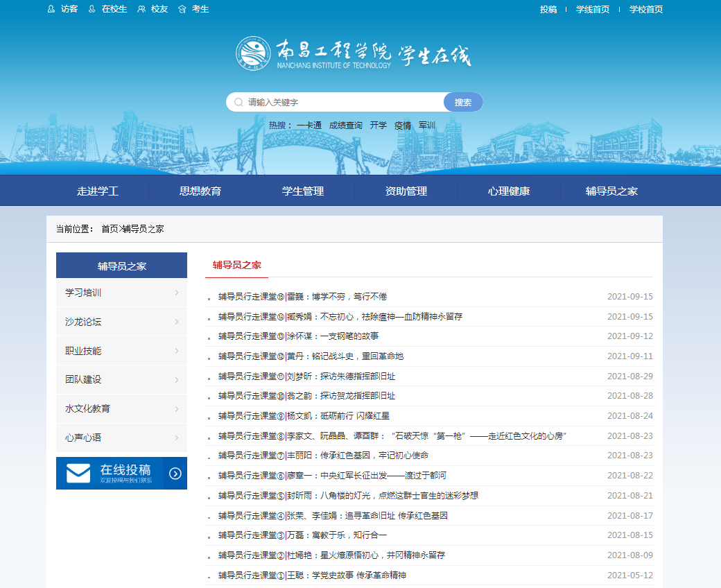This screenshot has height=588, width=721.
Task: Click the current student (在校生) icon
Action: point(92,9)
